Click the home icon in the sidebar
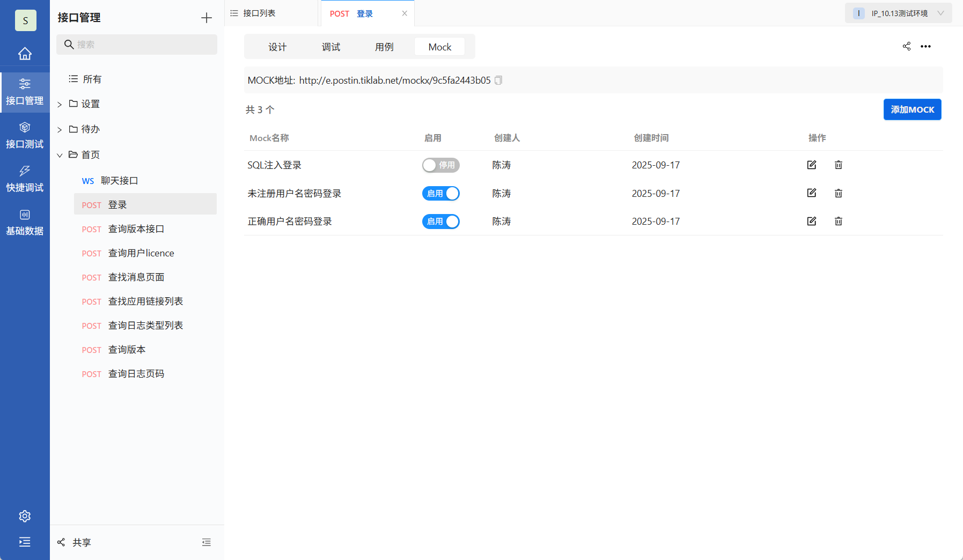Image resolution: width=963 pixels, height=560 pixels. (x=25, y=53)
